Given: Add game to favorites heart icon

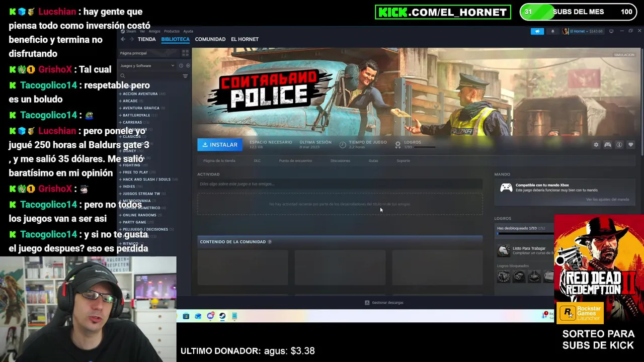Looking at the screenshot, I should (630, 145).
